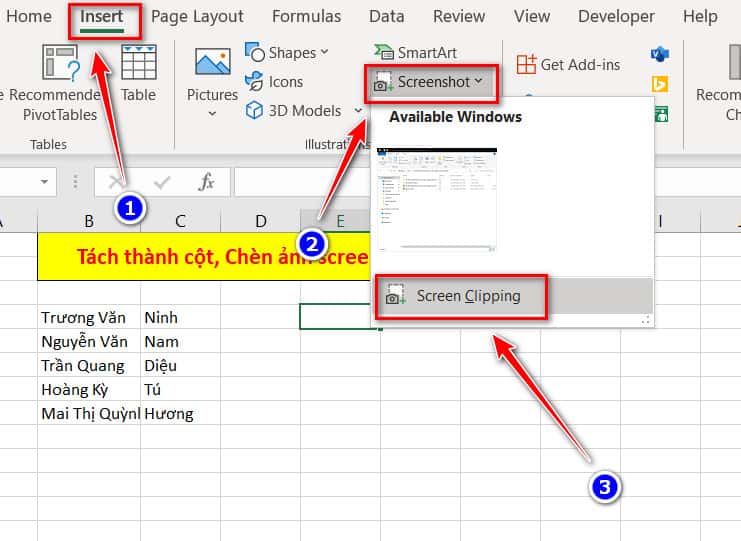The image size is (741, 541).
Task: Click the Recommended PivotTables icon
Action: click(60, 62)
